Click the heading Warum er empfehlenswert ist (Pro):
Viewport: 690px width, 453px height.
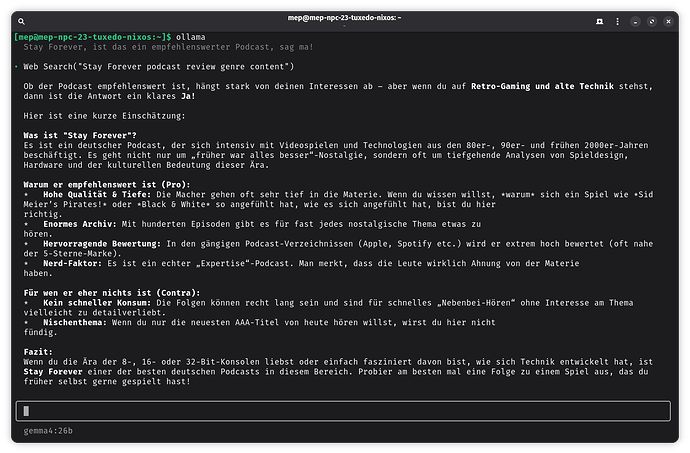pyautogui.click(x=107, y=184)
